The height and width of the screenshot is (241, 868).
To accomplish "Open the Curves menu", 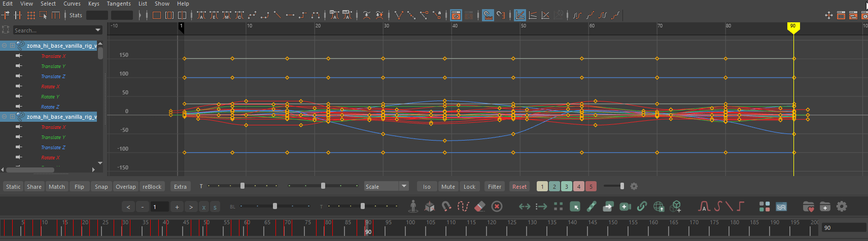I will tap(72, 4).
